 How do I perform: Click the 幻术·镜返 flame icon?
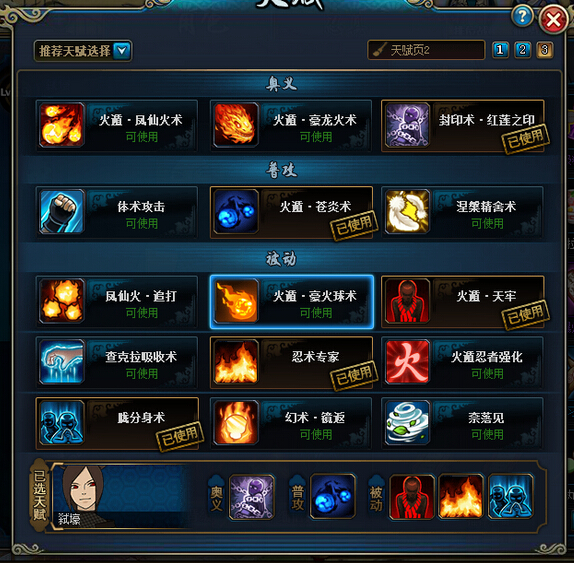pyautogui.click(x=235, y=422)
